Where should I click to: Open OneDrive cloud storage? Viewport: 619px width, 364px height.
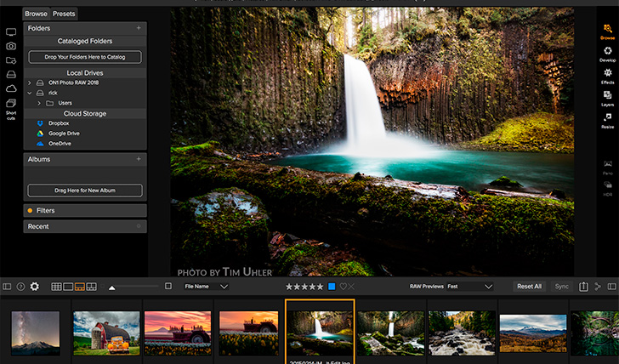[60, 144]
